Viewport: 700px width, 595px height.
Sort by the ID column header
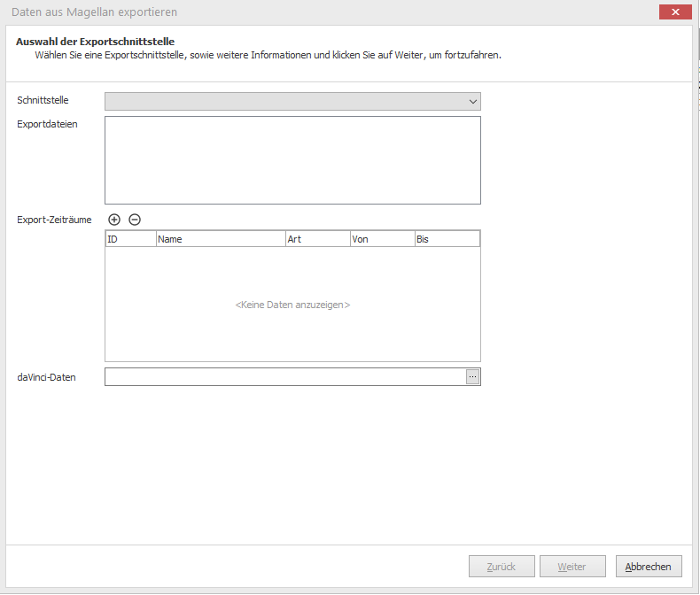point(130,239)
